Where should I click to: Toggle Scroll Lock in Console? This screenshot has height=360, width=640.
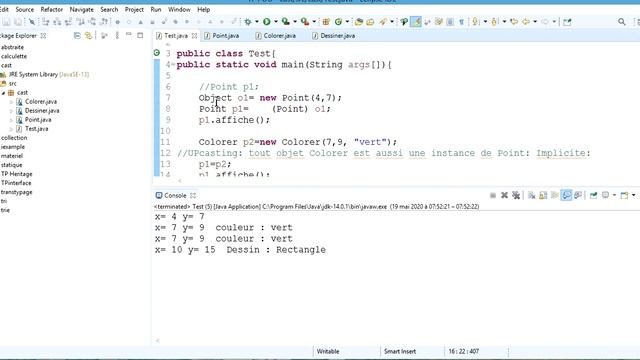pyautogui.click(x=543, y=196)
